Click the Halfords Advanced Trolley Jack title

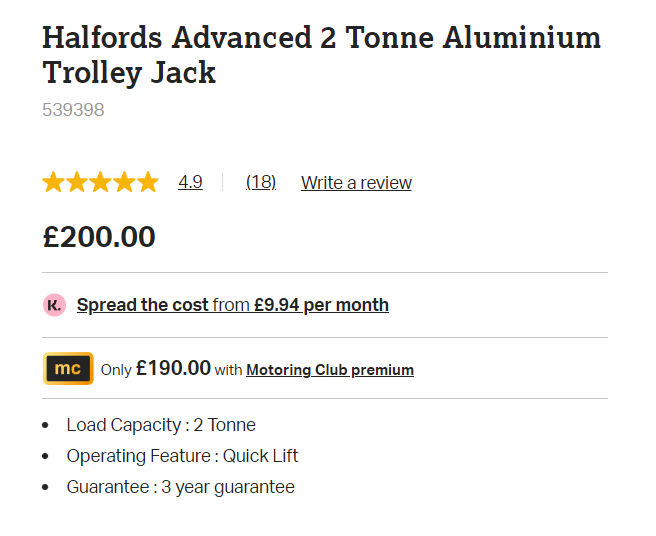(x=321, y=55)
